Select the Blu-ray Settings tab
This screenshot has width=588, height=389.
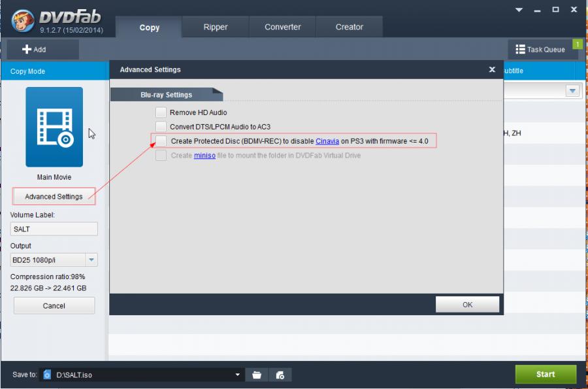coord(167,95)
